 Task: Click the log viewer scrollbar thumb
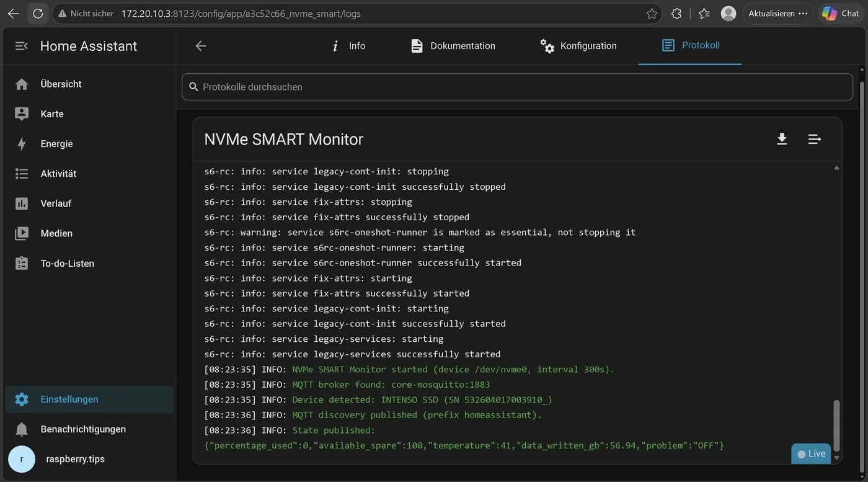837,426
